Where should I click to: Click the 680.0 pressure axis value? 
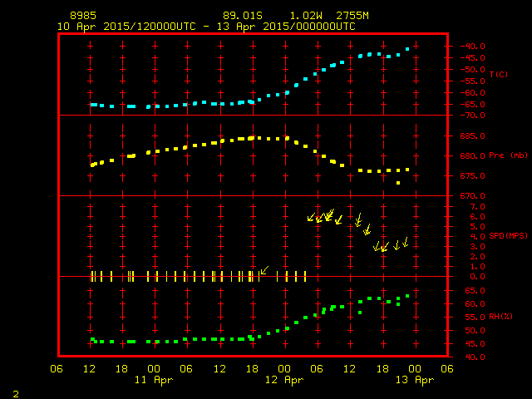click(472, 156)
